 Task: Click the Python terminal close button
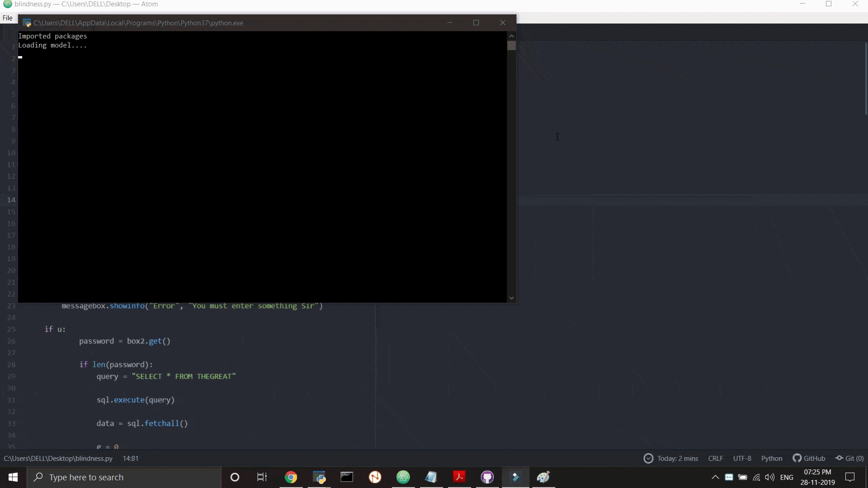[x=504, y=23]
